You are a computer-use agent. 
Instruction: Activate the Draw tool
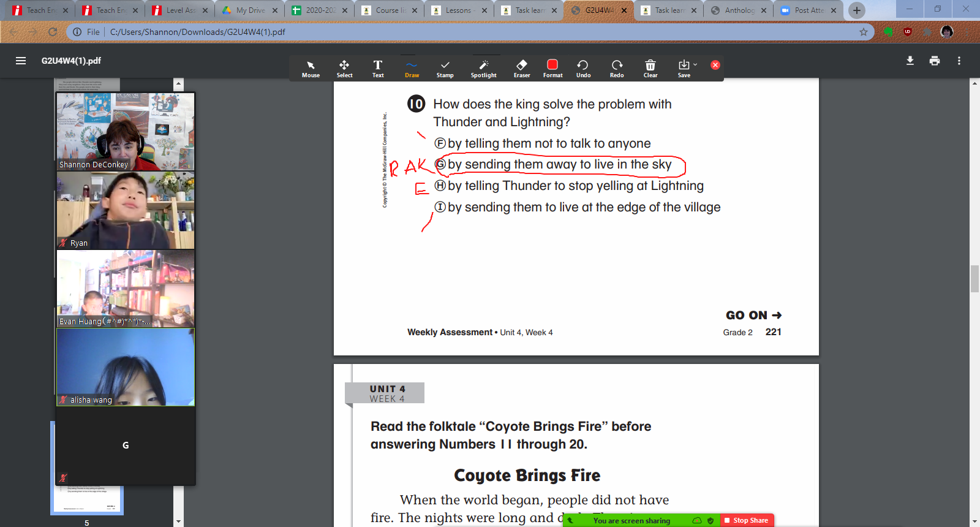pos(412,69)
